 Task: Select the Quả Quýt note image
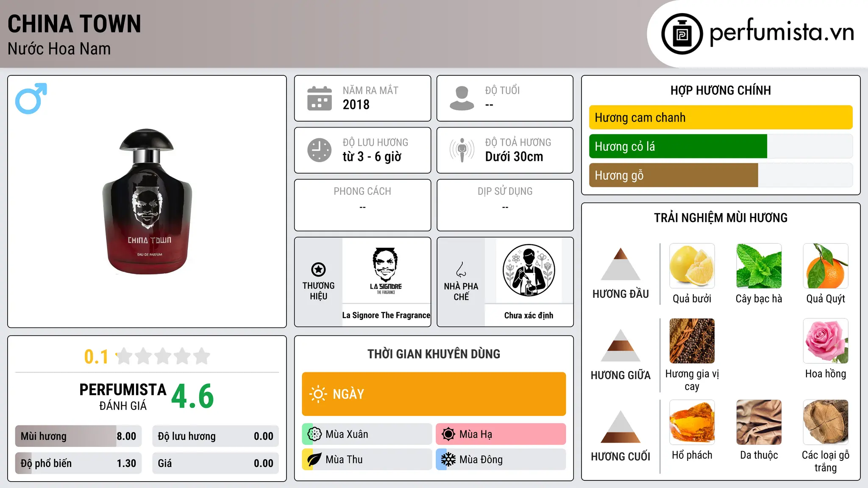(826, 266)
